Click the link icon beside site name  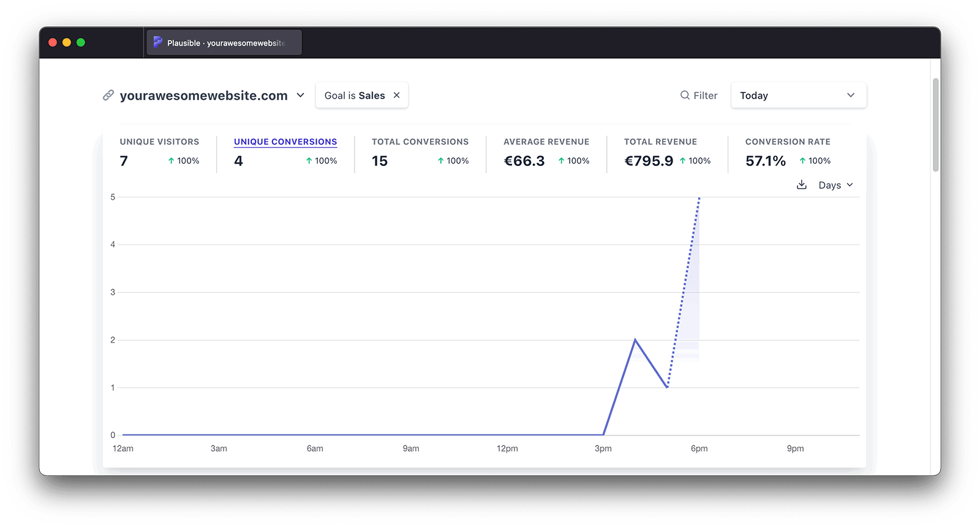point(108,96)
